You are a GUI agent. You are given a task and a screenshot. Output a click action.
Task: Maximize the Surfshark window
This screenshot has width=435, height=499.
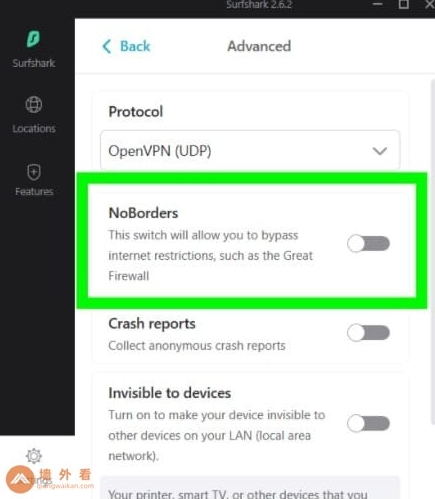pos(403,4)
